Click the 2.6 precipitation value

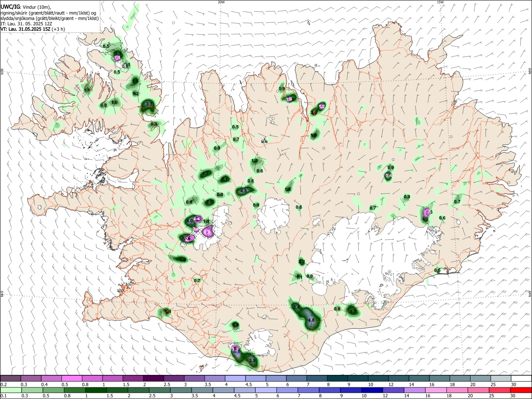[x=210, y=202]
